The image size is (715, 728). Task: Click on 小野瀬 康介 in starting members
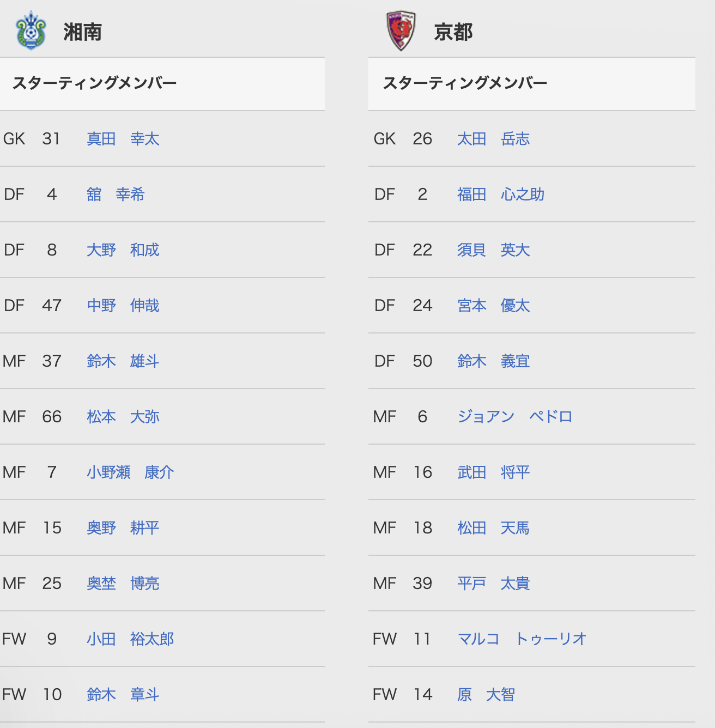click(130, 472)
